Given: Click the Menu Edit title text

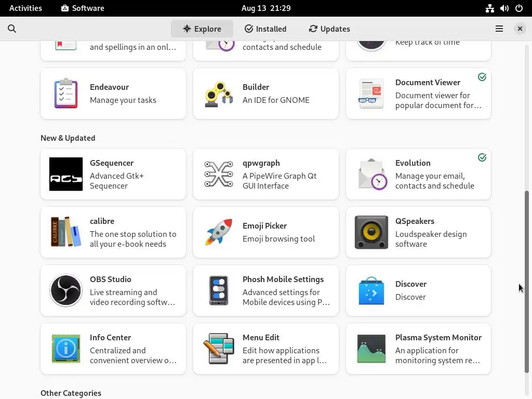Looking at the screenshot, I should (x=261, y=338).
